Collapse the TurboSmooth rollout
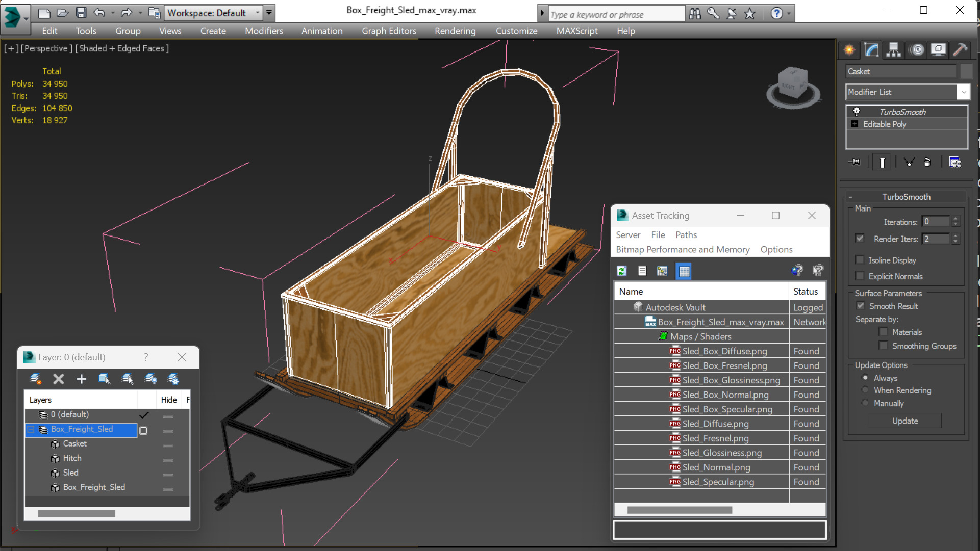980x551 pixels. coord(850,197)
